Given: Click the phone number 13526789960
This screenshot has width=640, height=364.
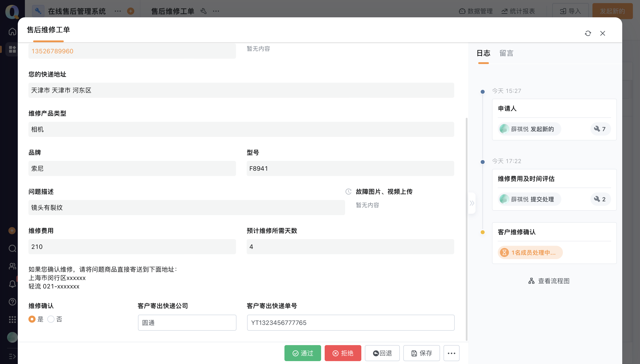Looking at the screenshot, I should [52, 51].
